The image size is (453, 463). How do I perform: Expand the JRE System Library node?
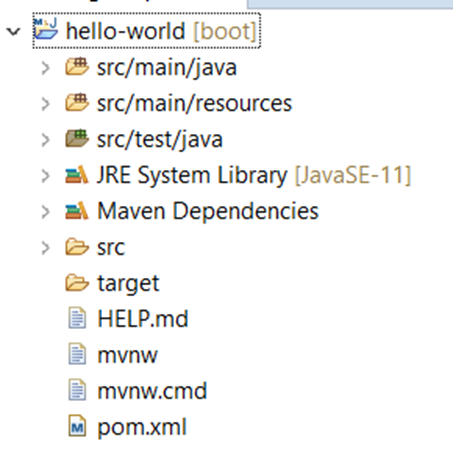pos(45,176)
